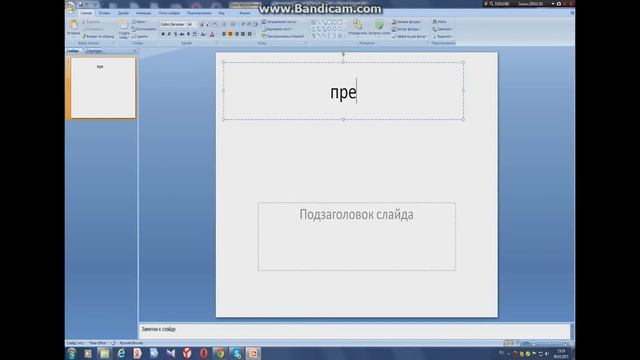Toggle text shadow formatting

click(x=188, y=34)
